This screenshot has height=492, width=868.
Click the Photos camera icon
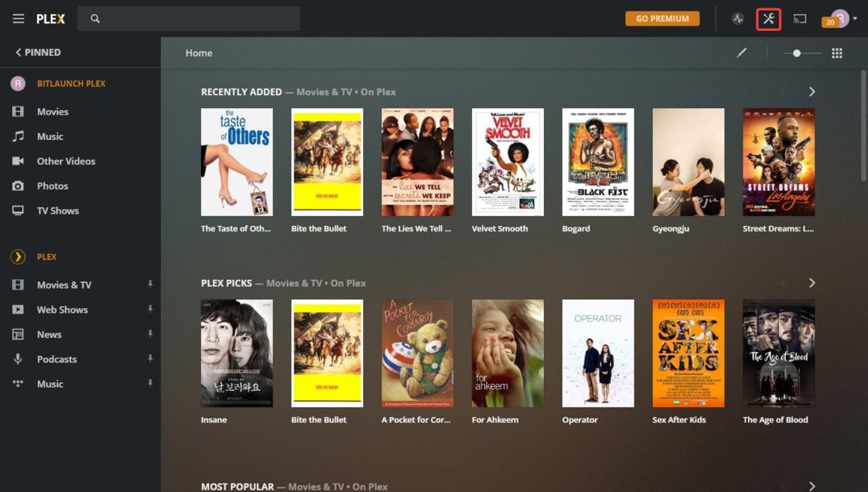pos(18,186)
